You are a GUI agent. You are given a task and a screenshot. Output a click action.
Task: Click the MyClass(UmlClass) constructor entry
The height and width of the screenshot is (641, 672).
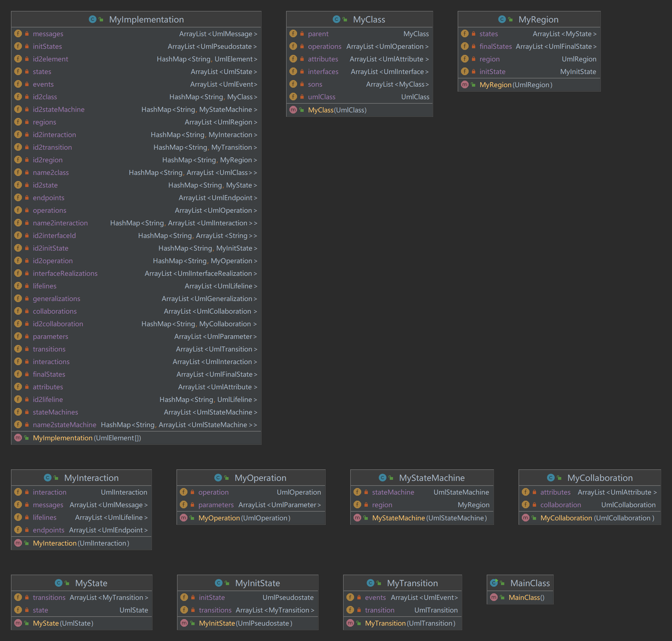point(337,110)
